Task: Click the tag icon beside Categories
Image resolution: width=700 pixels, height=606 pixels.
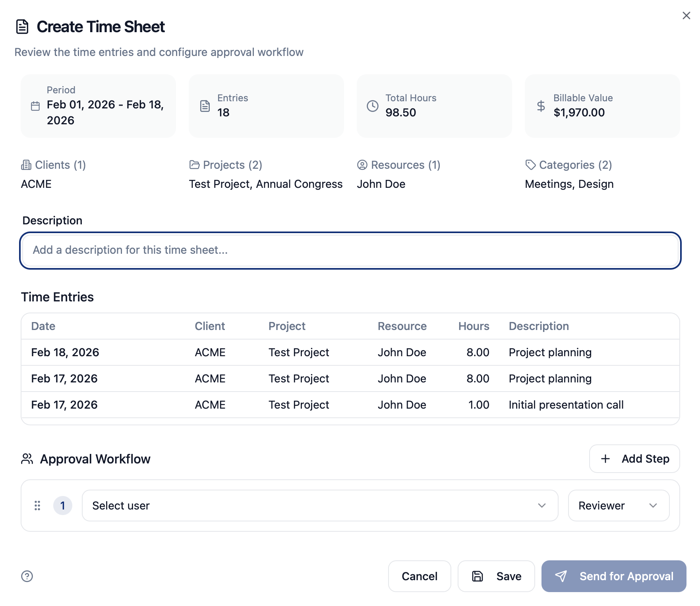Action: pyautogui.click(x=530, y=165)
